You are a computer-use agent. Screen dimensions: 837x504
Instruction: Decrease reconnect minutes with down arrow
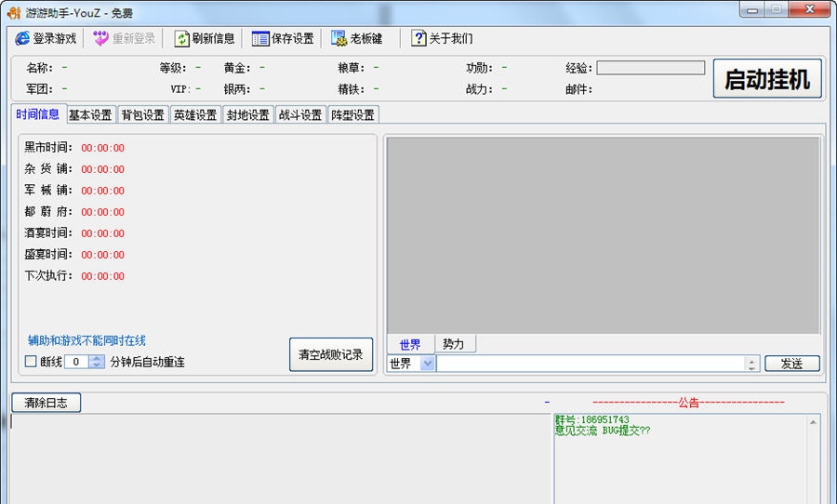pyautogui.click(x=96, y=365)
